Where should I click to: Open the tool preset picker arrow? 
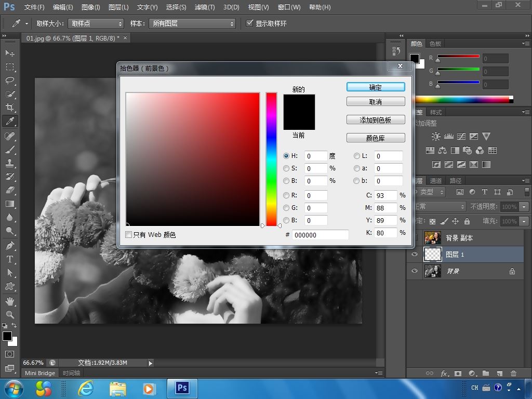pos(26,23)
